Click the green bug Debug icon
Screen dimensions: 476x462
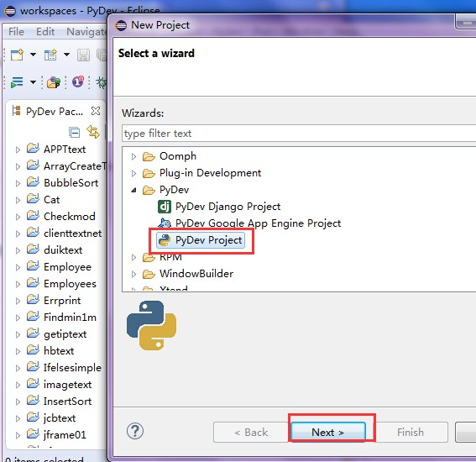tap(102, 82)
